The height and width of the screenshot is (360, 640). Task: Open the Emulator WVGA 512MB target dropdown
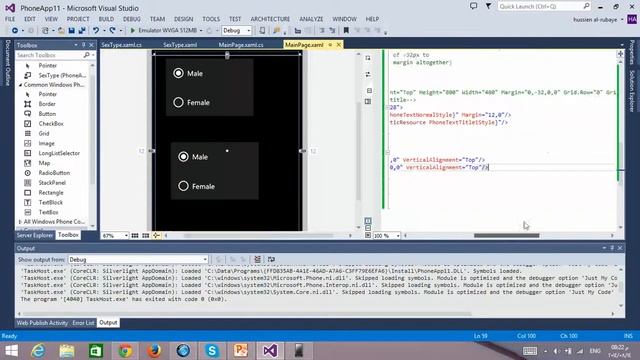201,31
